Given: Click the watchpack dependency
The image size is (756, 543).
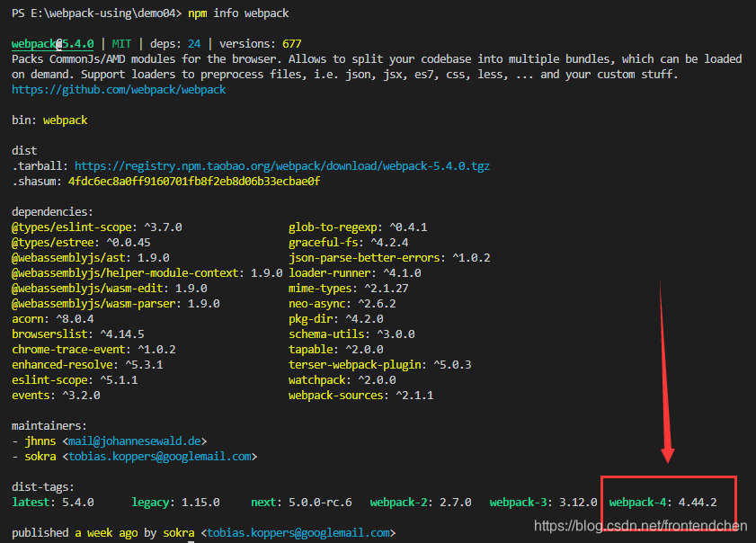Looking at the screenshot, I should 342,380.
